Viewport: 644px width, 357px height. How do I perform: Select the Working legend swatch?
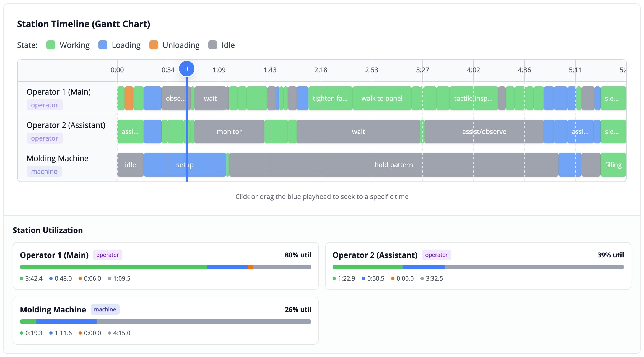coord(51,45)
